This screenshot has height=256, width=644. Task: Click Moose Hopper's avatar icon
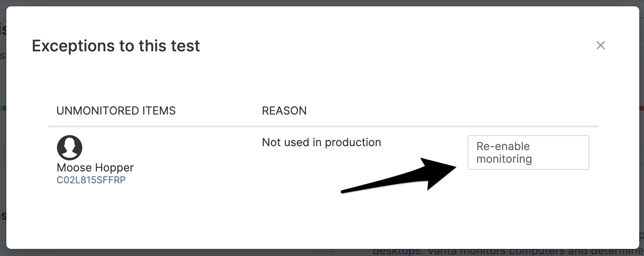coord(70,147)
